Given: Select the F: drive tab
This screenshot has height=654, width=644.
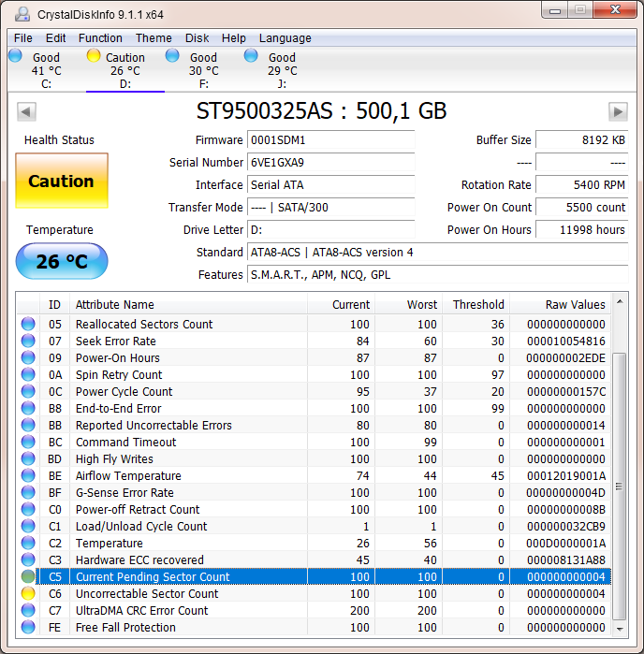Looking at the screenshot, I should [204, 70].
